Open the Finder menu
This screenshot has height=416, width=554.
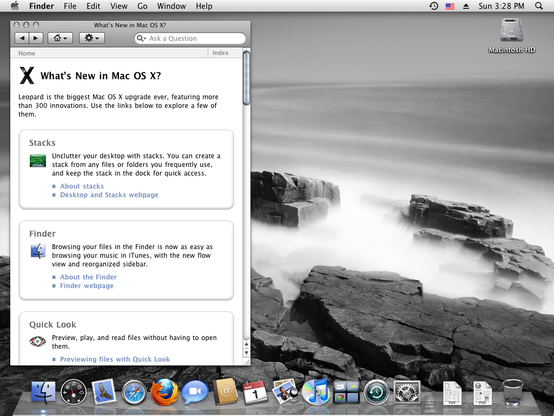pos(41,6)
